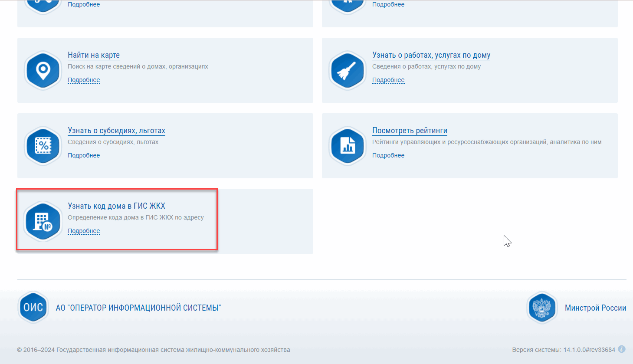Click the ratings chart document icon

347,146
